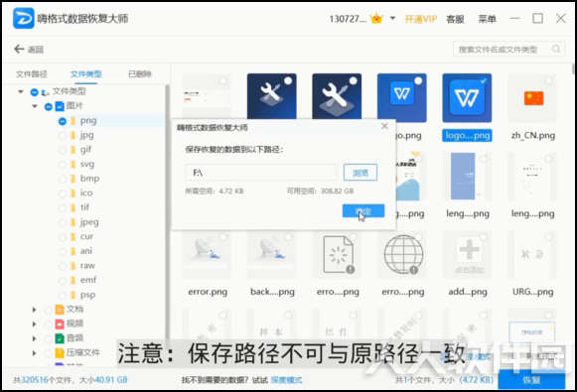Select the loading document error thumbnail
The image size is (577, 392).
pos(337,254)
